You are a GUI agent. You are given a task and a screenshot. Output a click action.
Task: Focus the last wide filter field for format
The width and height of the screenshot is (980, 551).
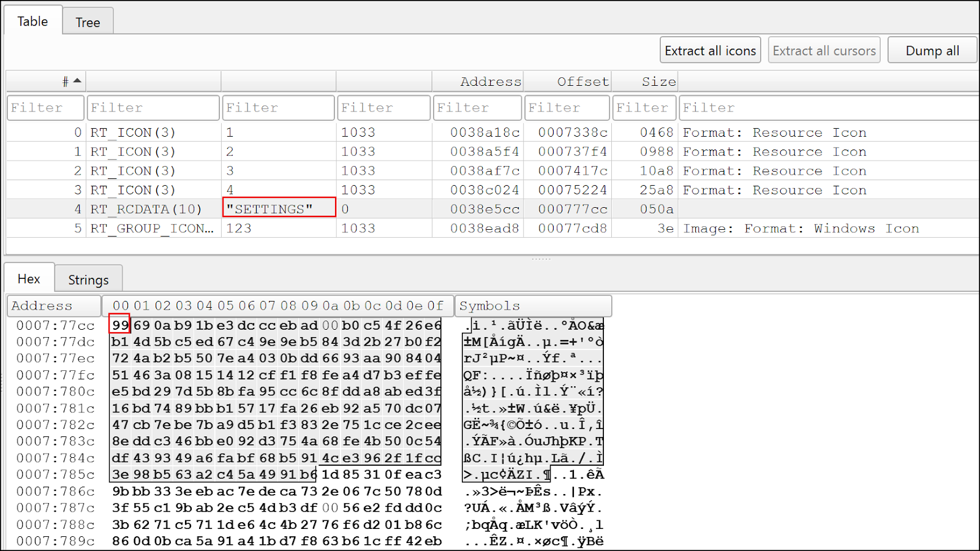pyautogui.click(x=829, y=108)
